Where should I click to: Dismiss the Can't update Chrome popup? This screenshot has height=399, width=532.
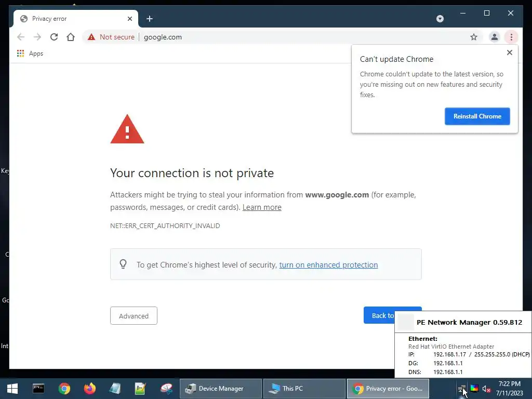(509, 52)
